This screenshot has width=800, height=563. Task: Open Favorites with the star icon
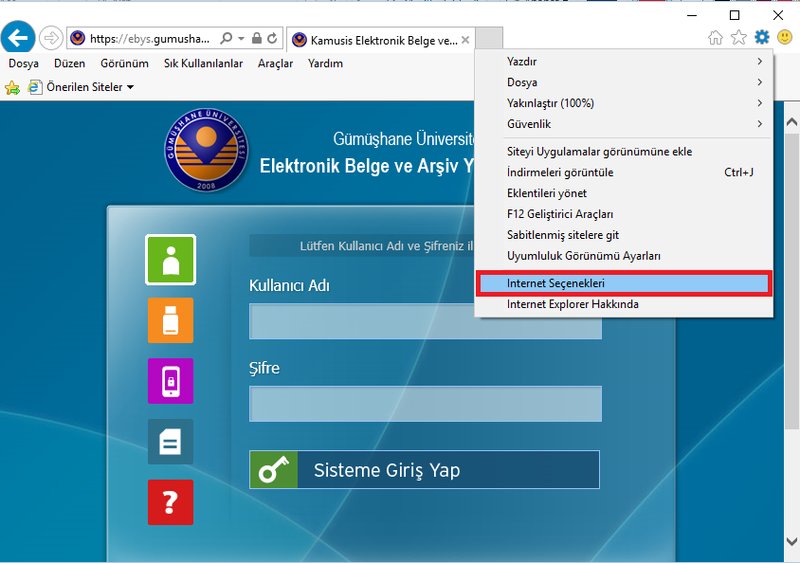tap(739, 37)
